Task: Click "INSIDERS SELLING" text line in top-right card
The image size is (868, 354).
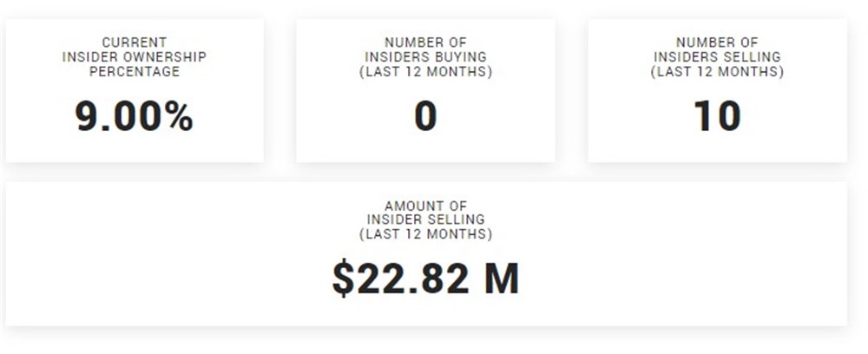Action: pyautogui.click(x=717, y=57)
